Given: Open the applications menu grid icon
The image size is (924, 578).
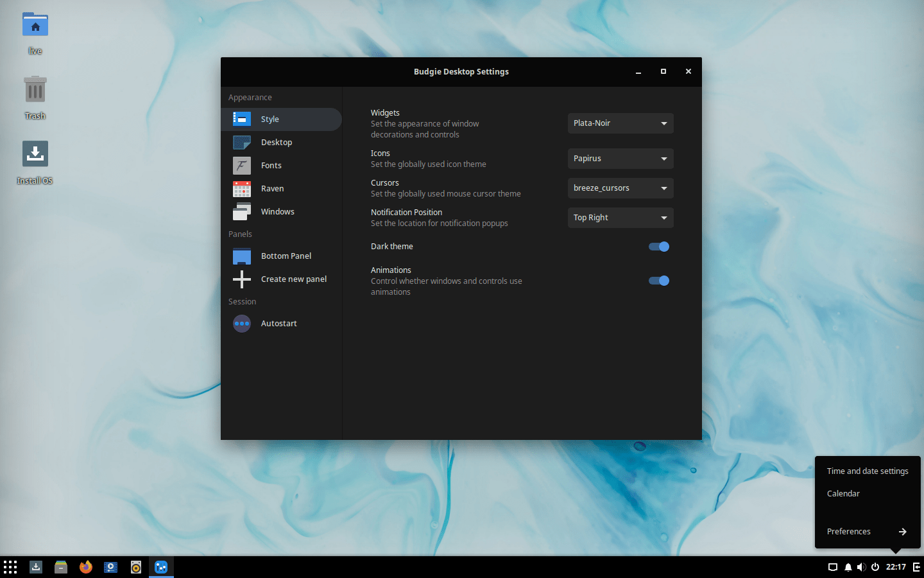Looking at the screenshot, I should (x=10, y=567).
